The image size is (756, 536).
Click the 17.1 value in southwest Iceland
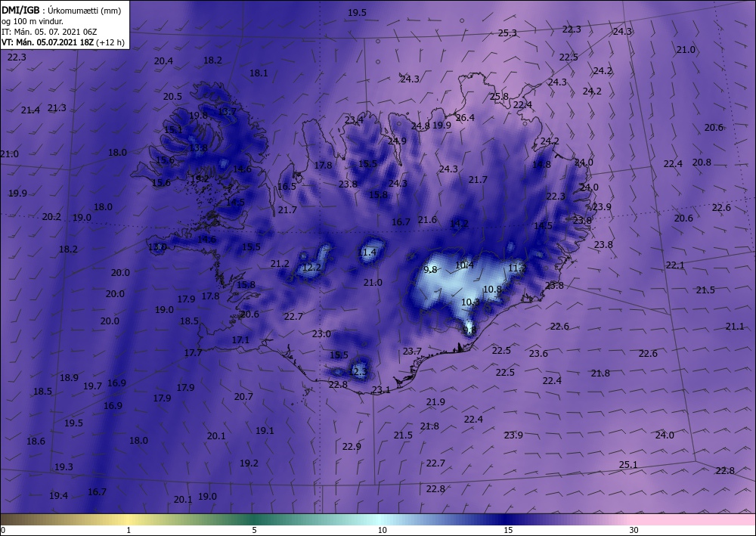(240, 340)
